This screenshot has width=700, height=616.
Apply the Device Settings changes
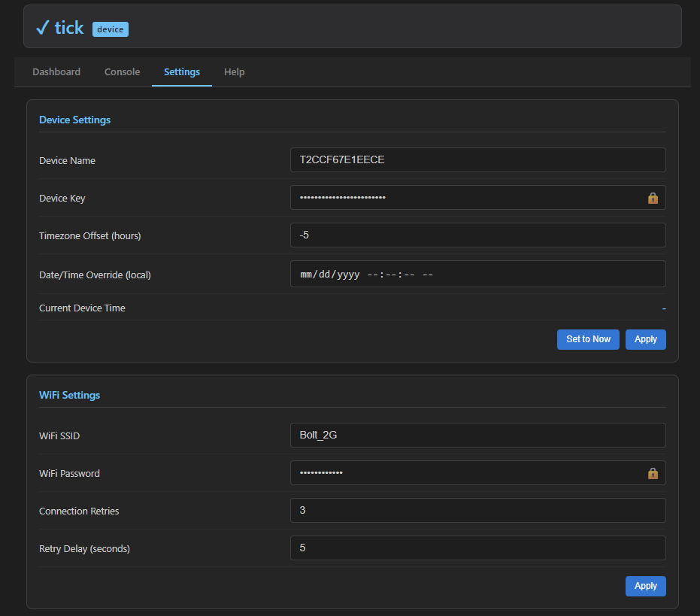[x=645, y=339]
